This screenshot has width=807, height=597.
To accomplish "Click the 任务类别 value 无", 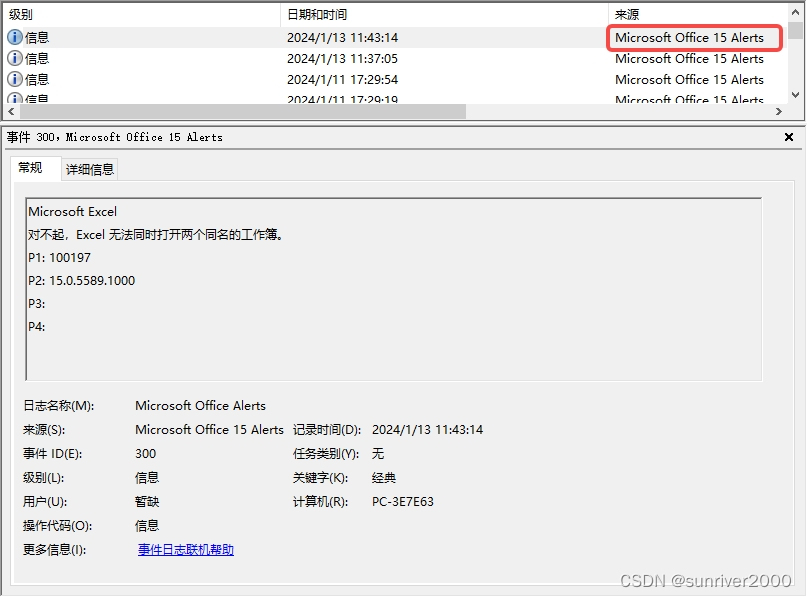I will [378, 453].
